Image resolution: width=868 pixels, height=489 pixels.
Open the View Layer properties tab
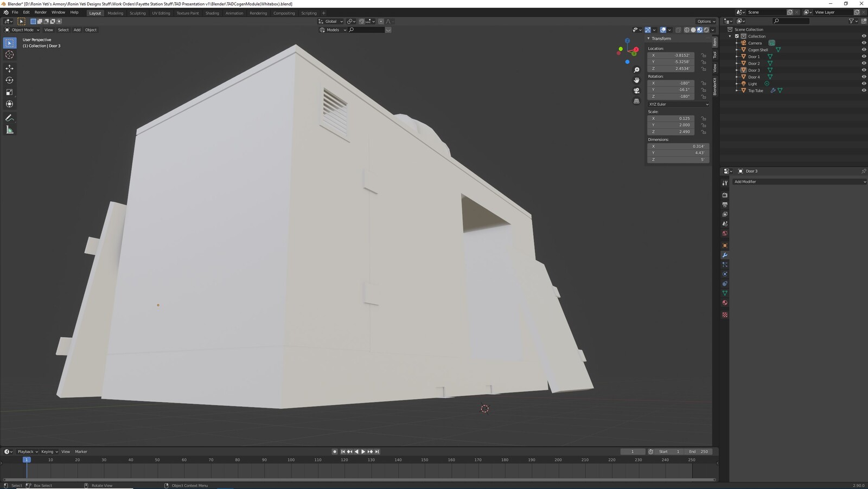pos(725,214)
